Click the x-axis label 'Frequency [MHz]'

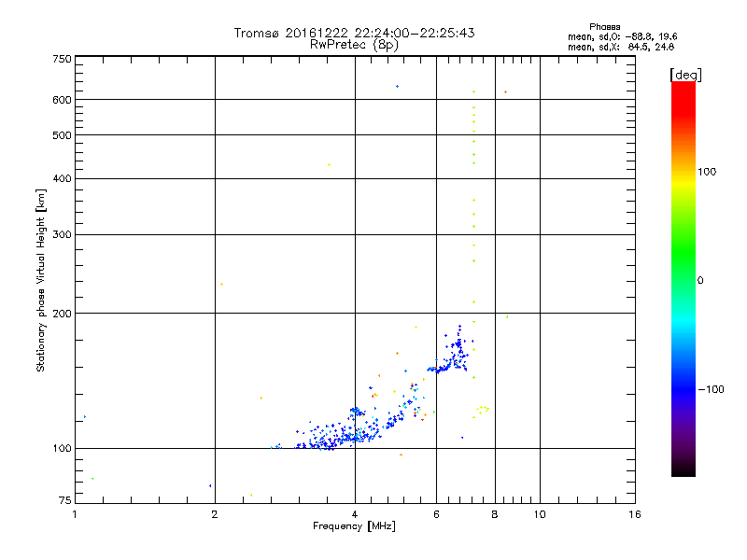(x=354, y=526)
